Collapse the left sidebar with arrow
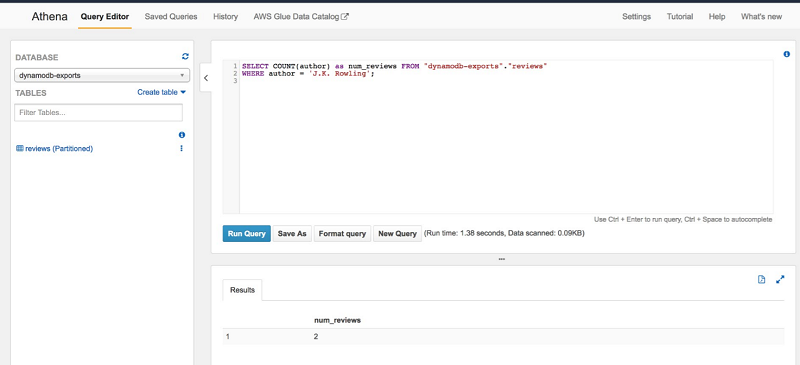This screenshot has width=800, height=365. coord(206,78)
